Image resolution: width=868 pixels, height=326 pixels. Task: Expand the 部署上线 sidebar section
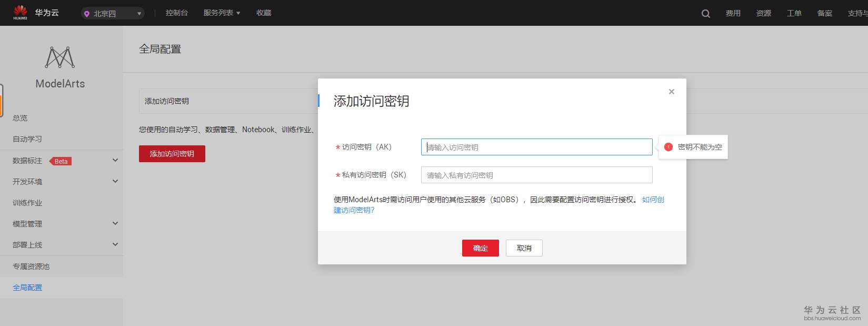[115, 244]
